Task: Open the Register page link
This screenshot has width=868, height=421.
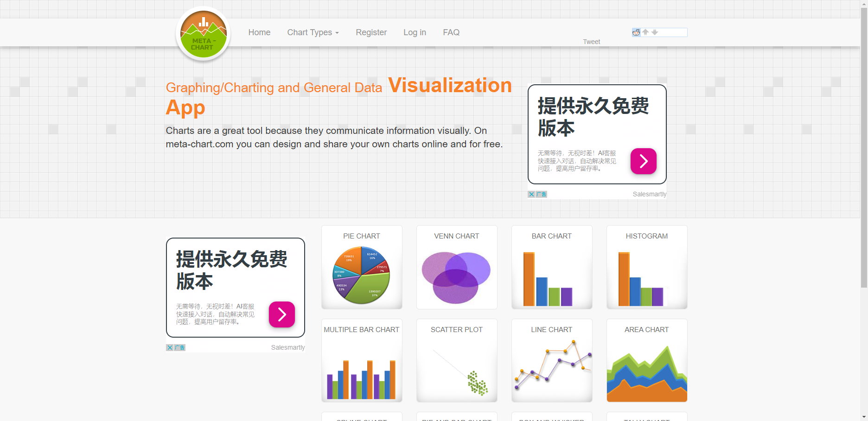Action: (x=371, y=32)
